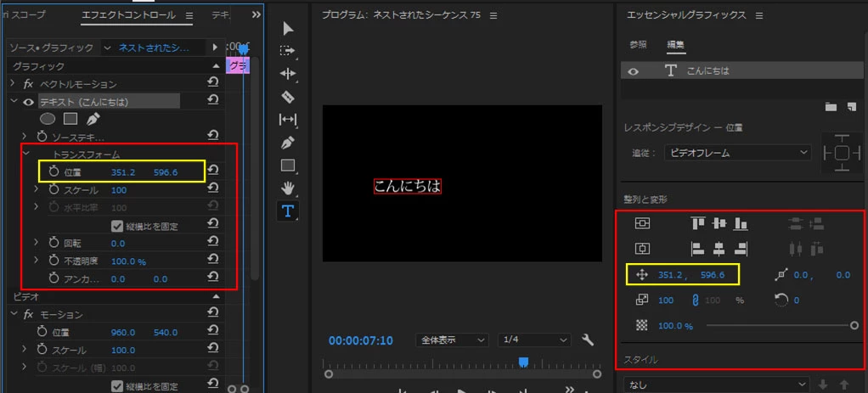This screenshot has width=868, height=393.
Task: Expand the ベクトルモーション effect
Action: tap(13, 83)
